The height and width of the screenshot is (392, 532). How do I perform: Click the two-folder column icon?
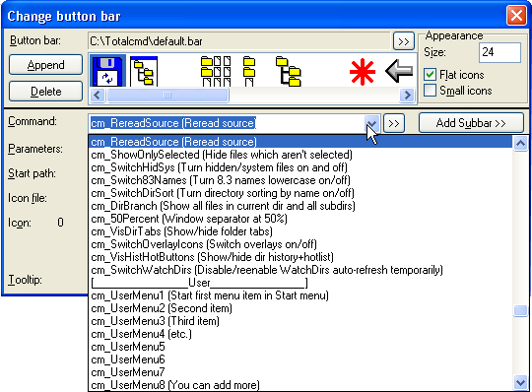coord(249,71)
